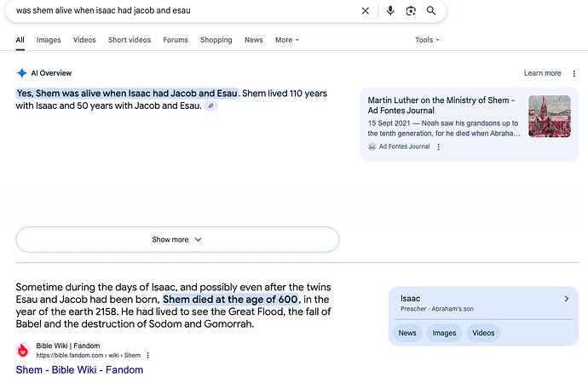Click the highlighted 'Yes, Shem was alive' sentence

(127, 94)
